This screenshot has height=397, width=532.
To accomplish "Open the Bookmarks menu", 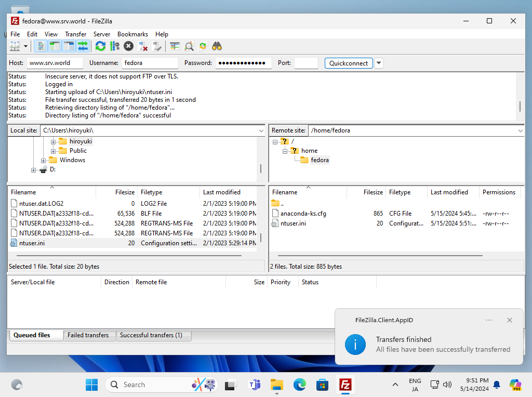I will [x=132, y=34].
